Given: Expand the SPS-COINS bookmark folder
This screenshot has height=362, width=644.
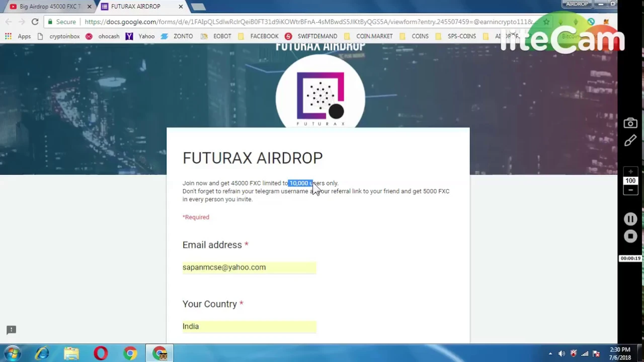Looking at the screenshot, I should tap(456, 36).
